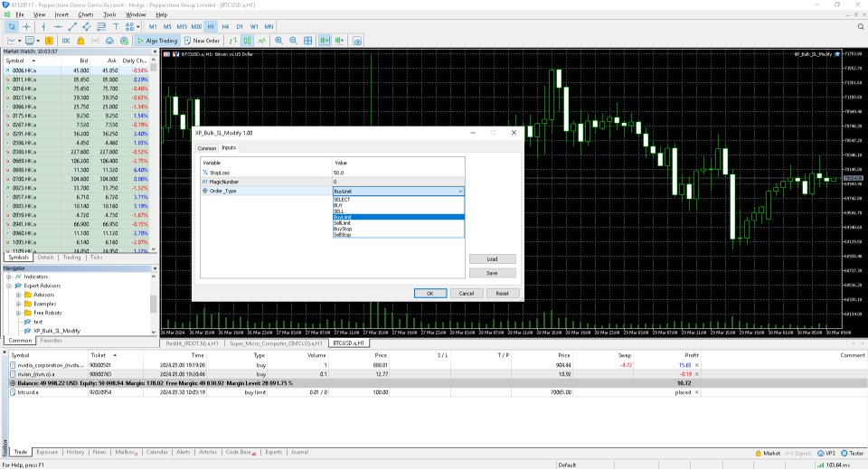Switch to Reddit chart tab
This screenshot has height=469, width=868.
click(x=192, y=343)
